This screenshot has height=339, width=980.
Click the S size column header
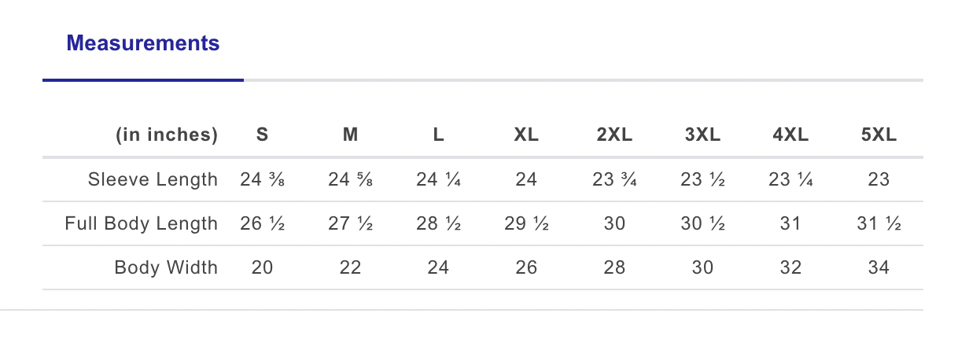[263, 135]
